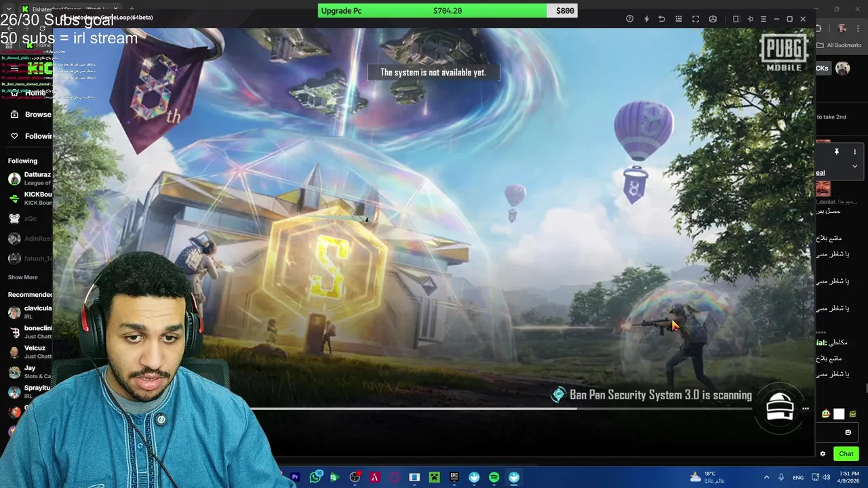The width and height of the screenshot is (868, 488).
Task: Click the microphone icon in system tray
Action: [x=781, y=477]
